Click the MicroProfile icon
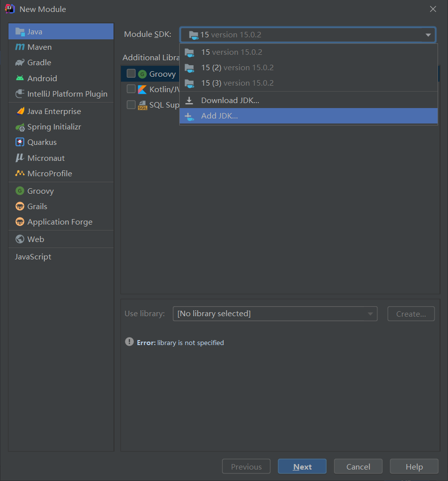Image resolution: width=448 pixels, height=481 pixels. 20,173
